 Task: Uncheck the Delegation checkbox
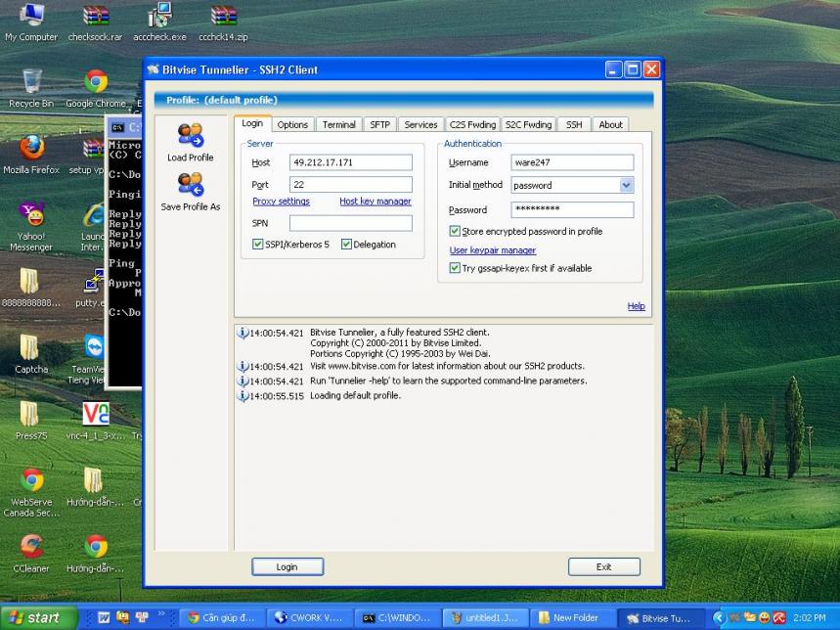(346, 245)
